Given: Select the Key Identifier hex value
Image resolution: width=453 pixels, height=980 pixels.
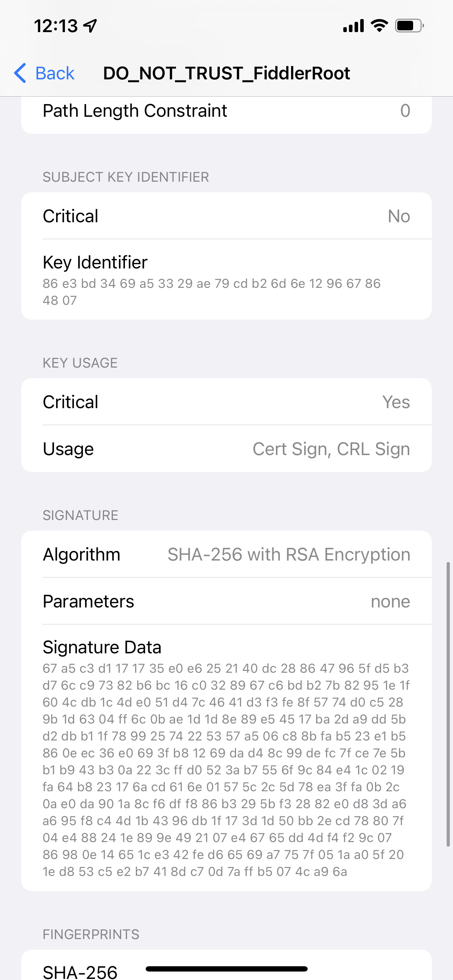Looking at the screenshot, I should (211, 292).
